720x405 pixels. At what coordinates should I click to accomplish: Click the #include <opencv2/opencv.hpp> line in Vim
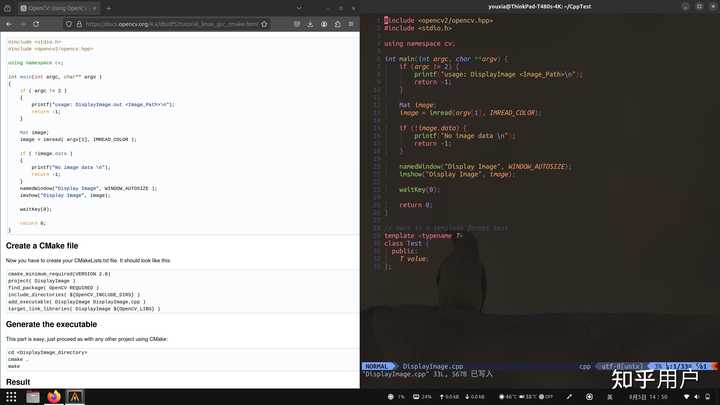pos(439,20)
